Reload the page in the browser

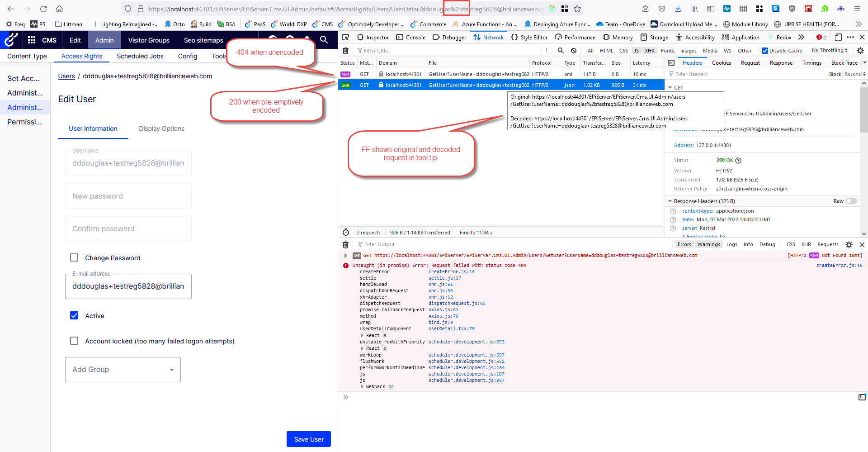pos(43,9)
